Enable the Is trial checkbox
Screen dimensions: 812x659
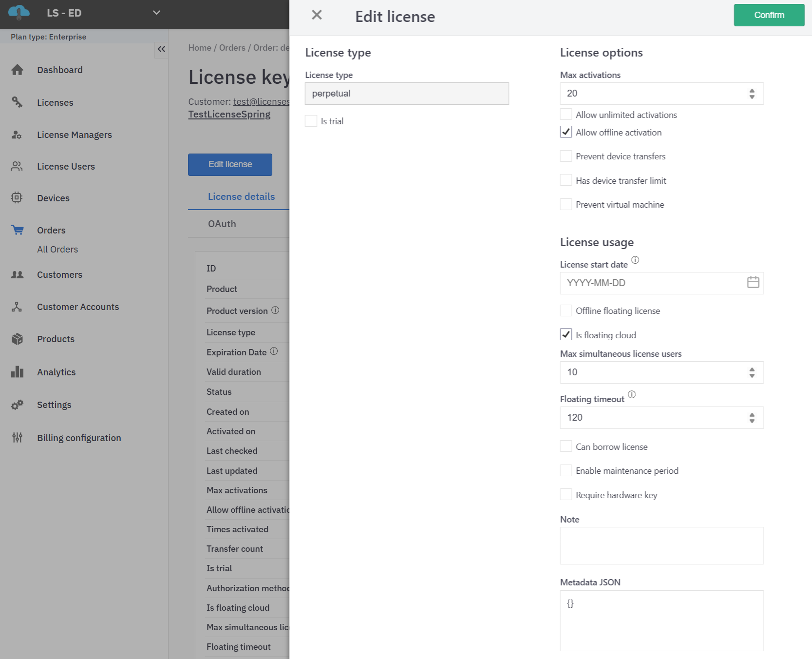pos(311,121)
